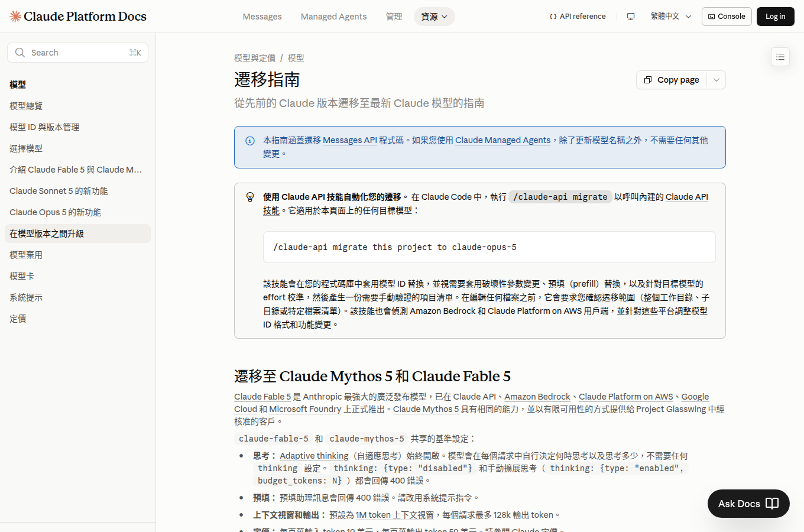Click the Log in button

tap(775, 17)
